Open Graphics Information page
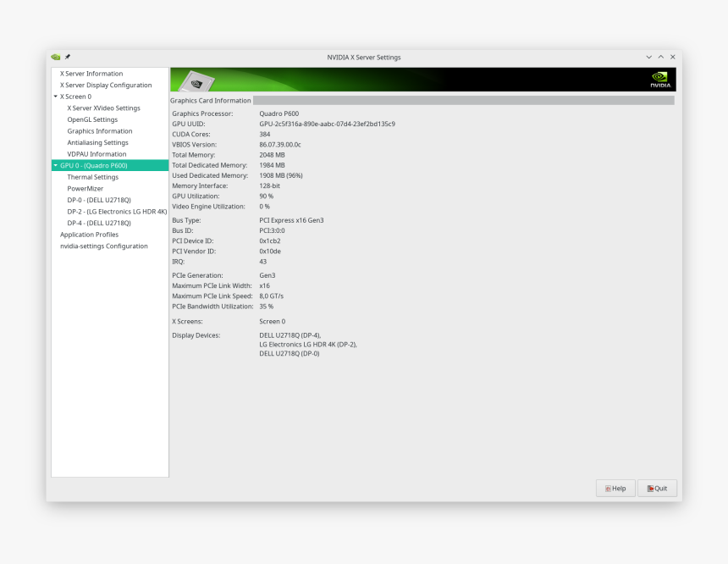The height and width of the screenshot is (564, 728). pyautogui.click(x=100, y=131)
